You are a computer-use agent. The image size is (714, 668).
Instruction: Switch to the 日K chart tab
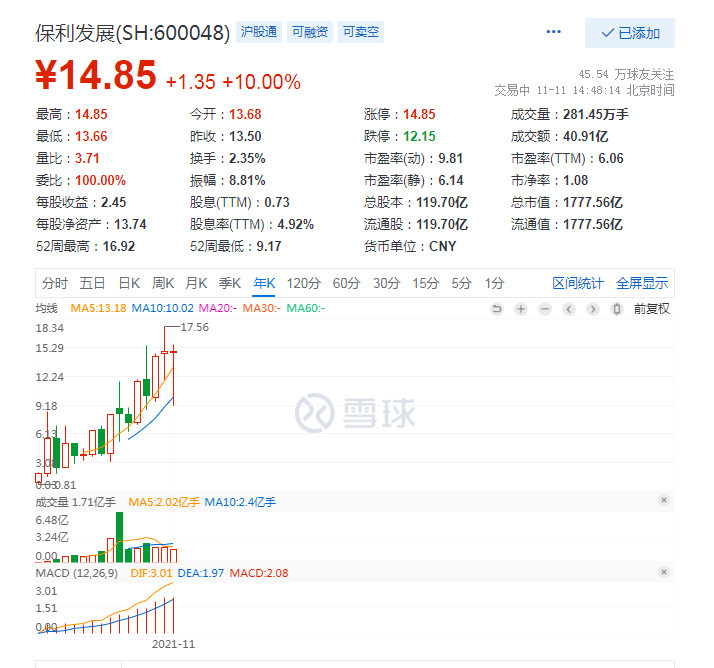click(129, 283)
